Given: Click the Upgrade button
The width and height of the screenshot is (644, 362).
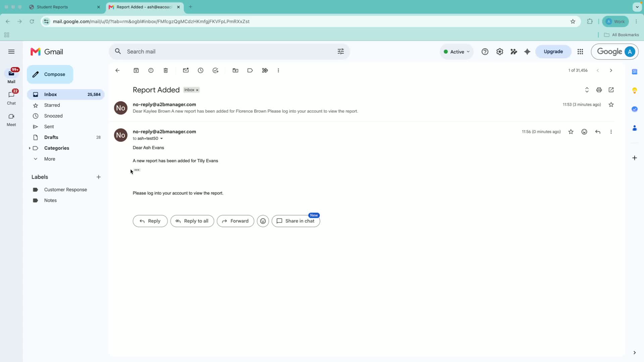Looking at the screenshot, I should pos(553,52).
